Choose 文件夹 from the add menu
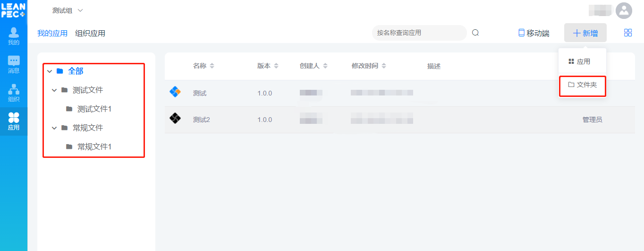Screen dimensions: 644x251 583,85
